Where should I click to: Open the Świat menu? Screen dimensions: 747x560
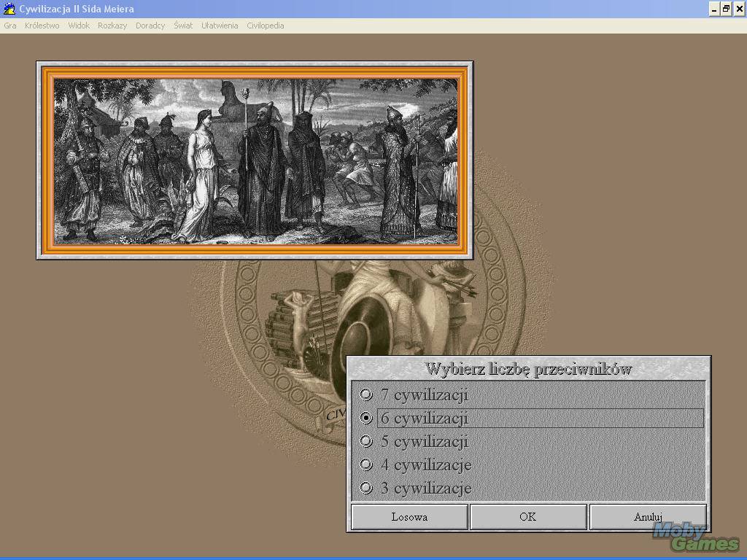183,26
